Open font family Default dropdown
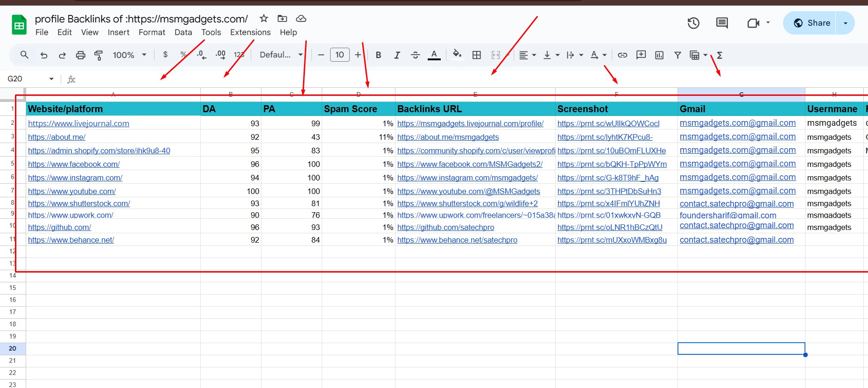The width and height of the screenshot is (868, 388). [281, 55]
